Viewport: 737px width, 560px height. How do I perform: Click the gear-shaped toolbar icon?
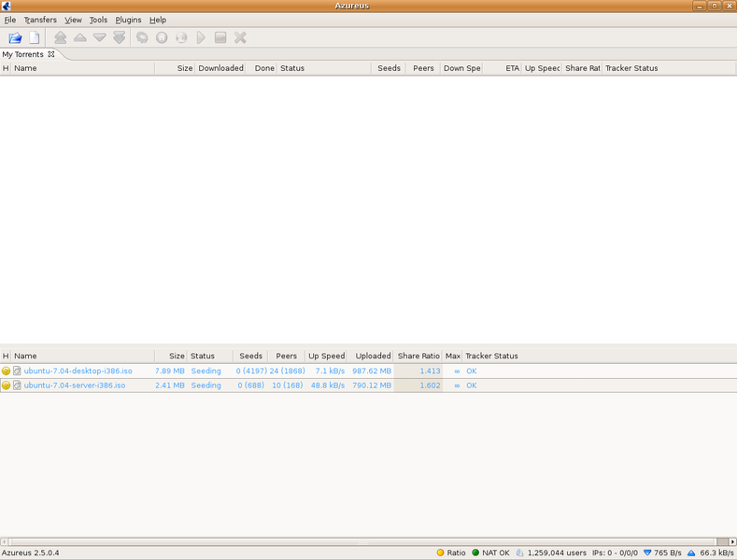(142, 37)
